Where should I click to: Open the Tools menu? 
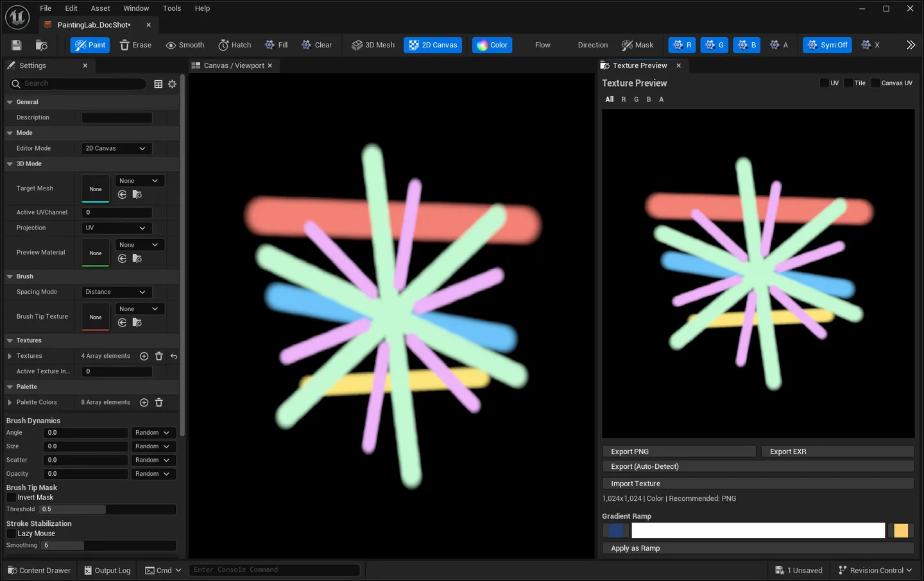pyautogui.click(x=172, y=8)
